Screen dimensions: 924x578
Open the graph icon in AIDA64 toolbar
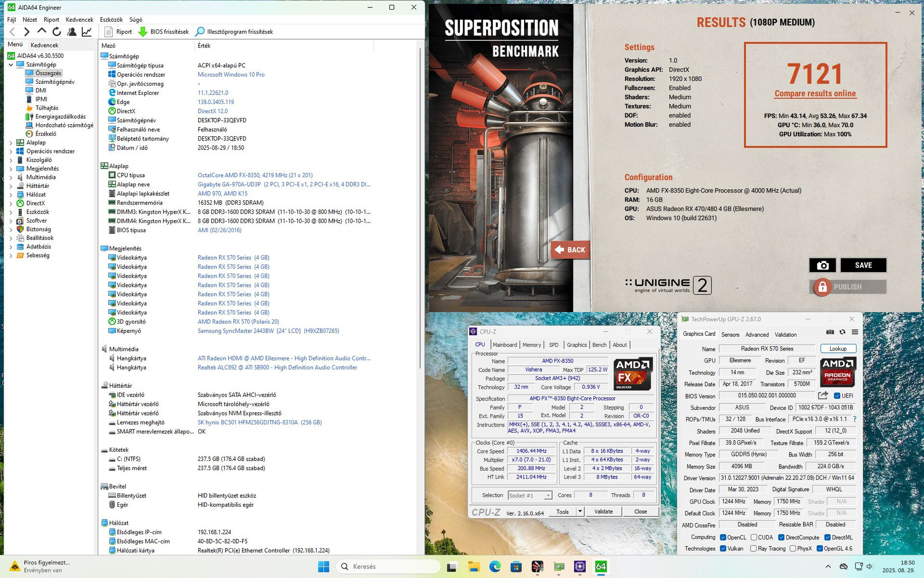tap(87, 32)
